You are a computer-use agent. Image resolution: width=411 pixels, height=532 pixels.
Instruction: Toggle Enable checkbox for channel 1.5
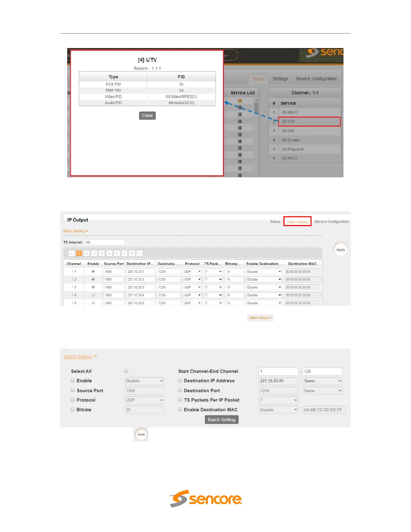point(93,303)
